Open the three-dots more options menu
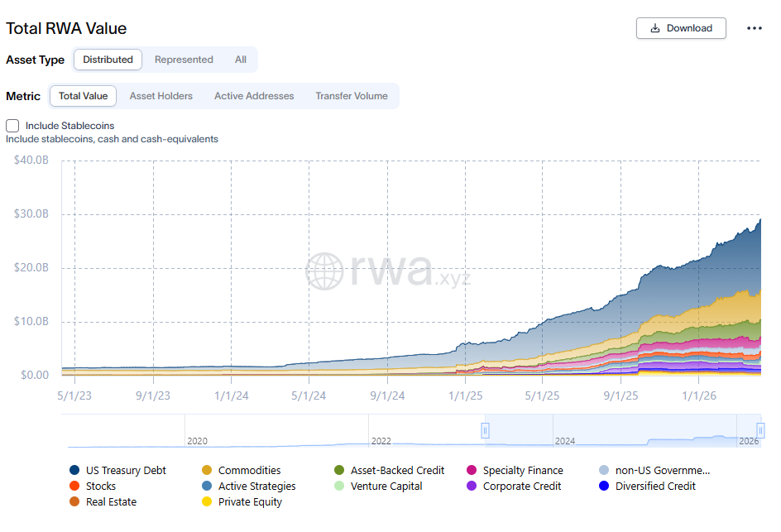This screenshot has width=781, height=532. pyautogui.click(x=754, y=28)
